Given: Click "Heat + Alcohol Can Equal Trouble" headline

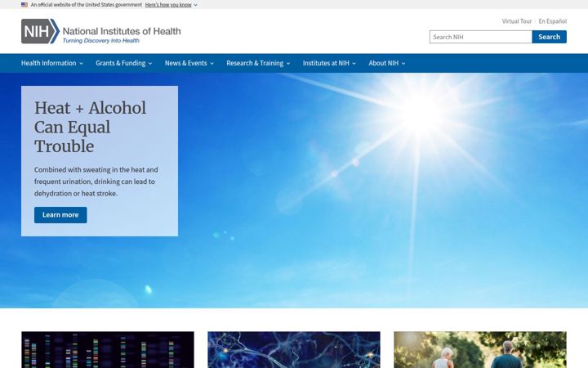Looking at the screenshot, I should coord(90,128).
